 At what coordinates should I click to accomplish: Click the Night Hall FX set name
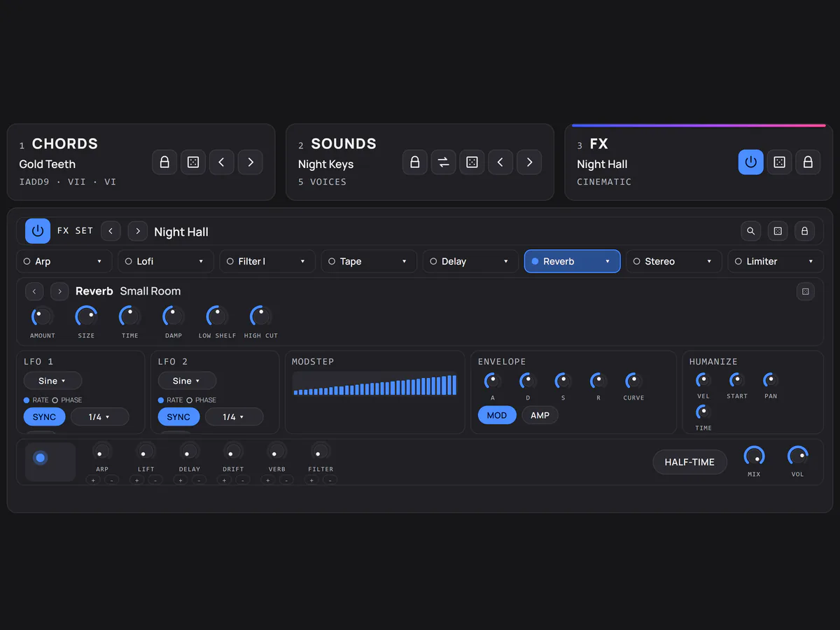click(x=181, y=232)
